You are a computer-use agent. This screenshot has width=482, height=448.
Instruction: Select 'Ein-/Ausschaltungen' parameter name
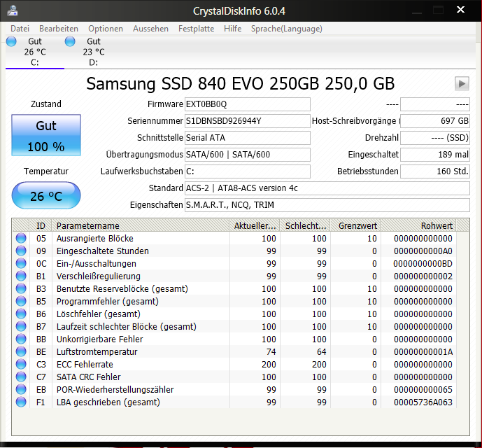[x=97, y=264]
